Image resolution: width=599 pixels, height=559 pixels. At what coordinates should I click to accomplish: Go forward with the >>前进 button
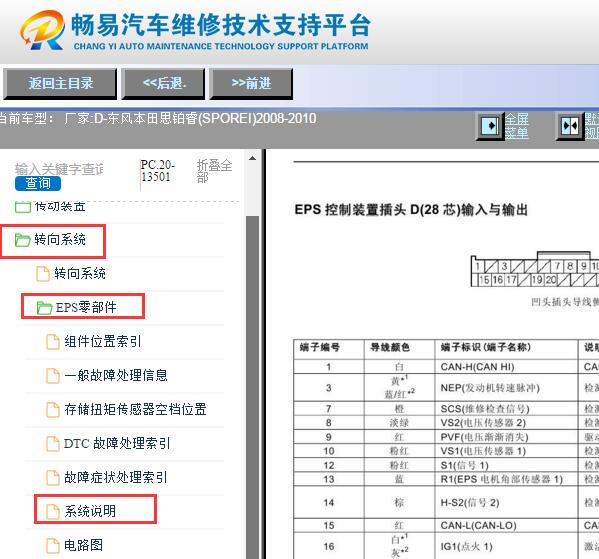coord(251,84)
